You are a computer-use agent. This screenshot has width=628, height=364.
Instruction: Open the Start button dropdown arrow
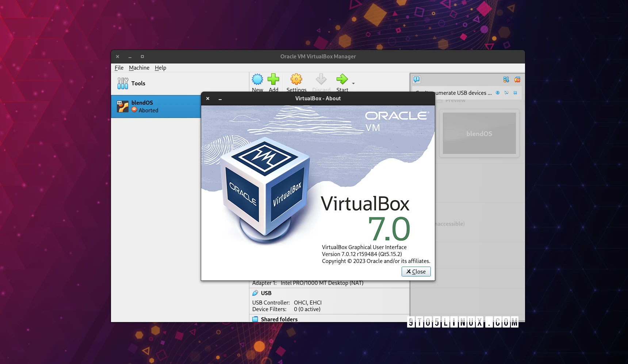(353, 84)
